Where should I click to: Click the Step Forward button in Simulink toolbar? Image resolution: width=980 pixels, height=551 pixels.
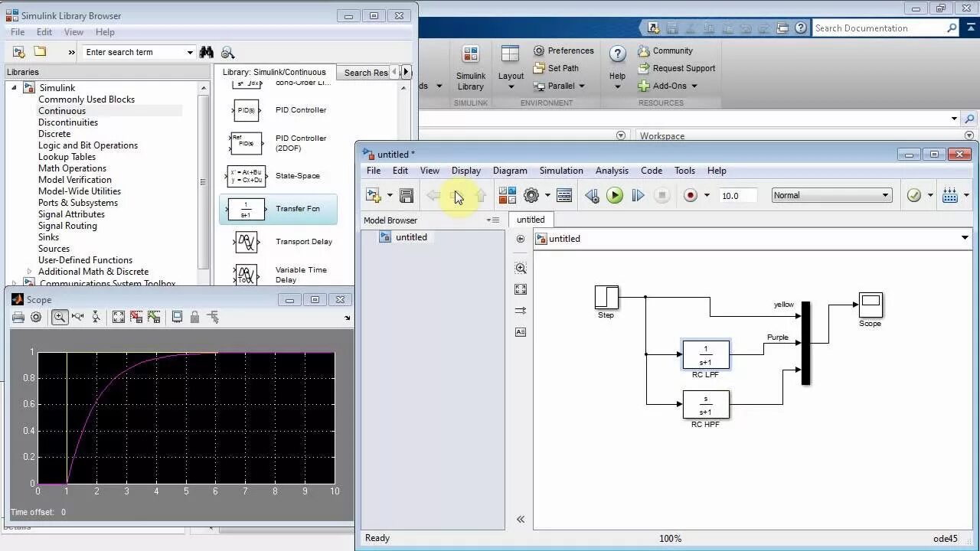(638, 196)
